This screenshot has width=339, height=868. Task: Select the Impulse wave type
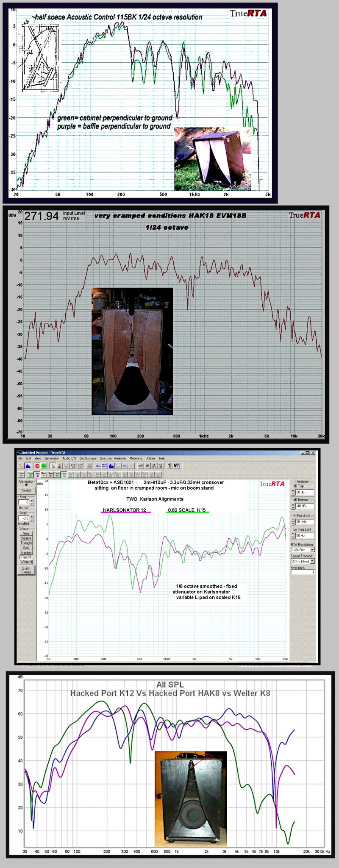(26, 552)
